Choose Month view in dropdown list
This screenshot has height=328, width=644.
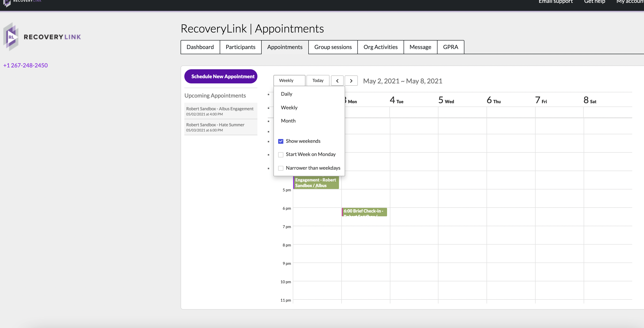[288, 121]
